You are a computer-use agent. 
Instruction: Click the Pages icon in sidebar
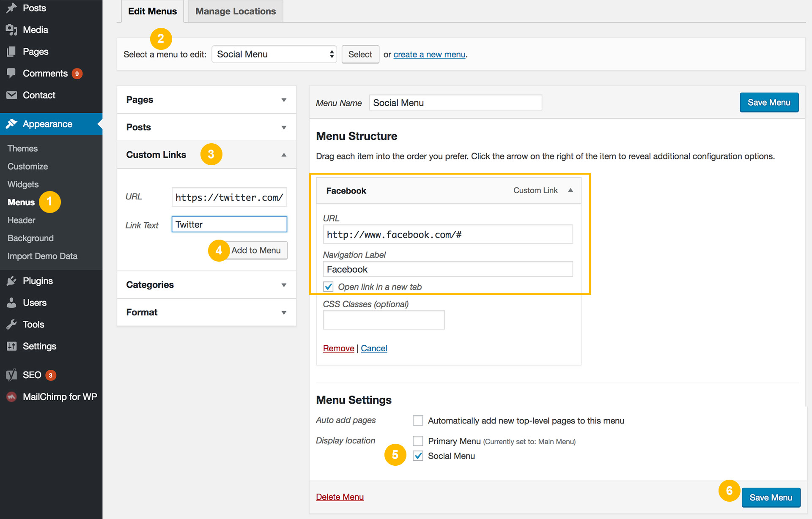(x=11, y=52)
